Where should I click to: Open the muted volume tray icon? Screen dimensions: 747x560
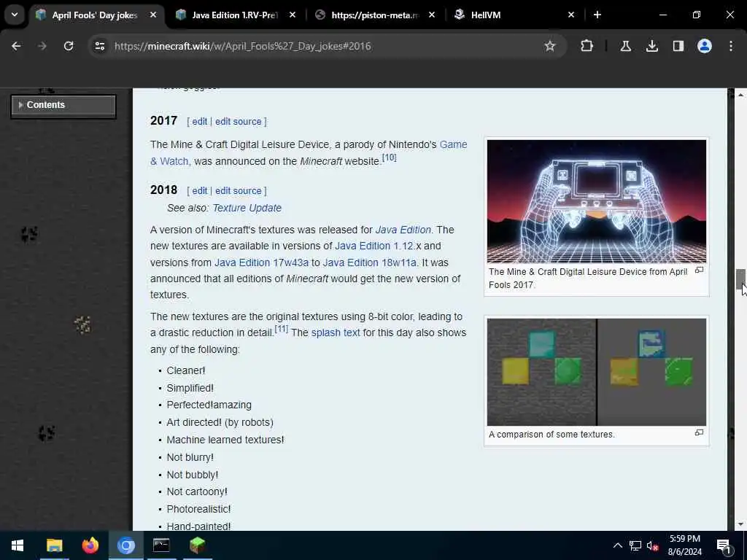(653, 545)
